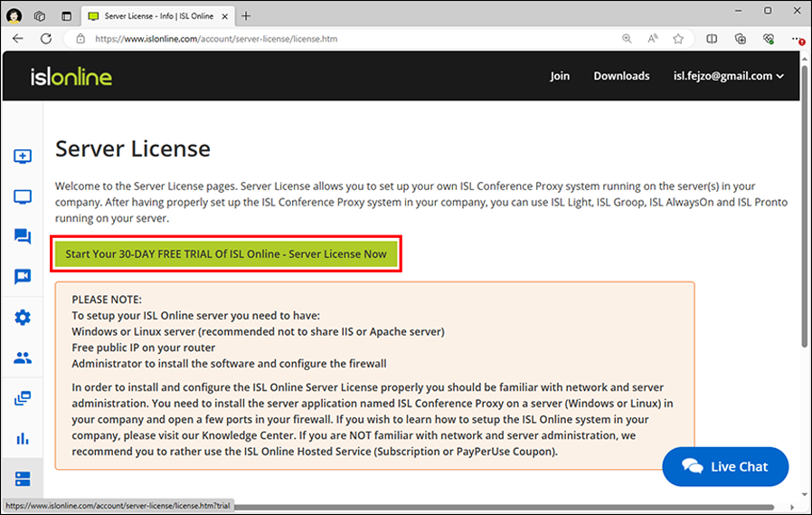The image size is (812, 515).
Task: Open the settings gear in the sidebar
Action: coord(23,317)
